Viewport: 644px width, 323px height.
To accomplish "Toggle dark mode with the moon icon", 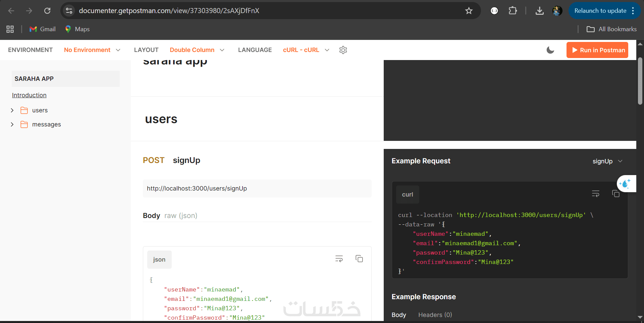I will 550,50.
